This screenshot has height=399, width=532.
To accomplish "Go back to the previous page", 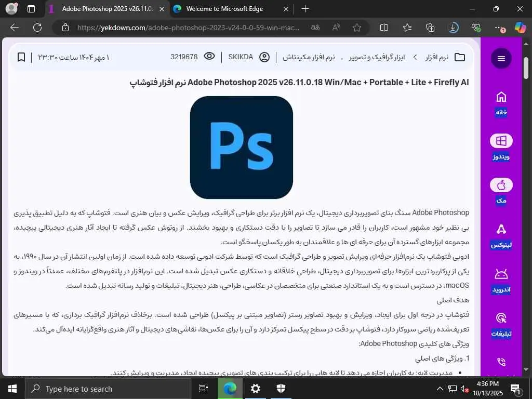I will pyautogui.click(x=14, y=28).
